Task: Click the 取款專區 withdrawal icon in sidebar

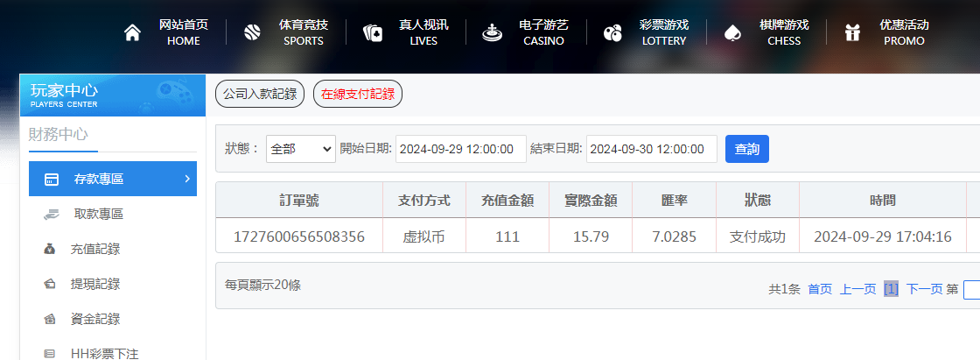Action: [x=51, y=214]
